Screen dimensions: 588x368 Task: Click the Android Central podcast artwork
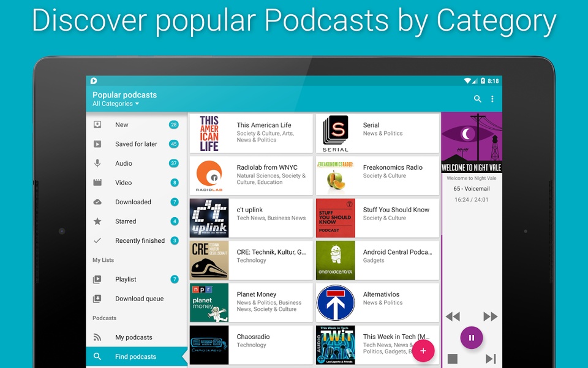[x=335, y=261]
